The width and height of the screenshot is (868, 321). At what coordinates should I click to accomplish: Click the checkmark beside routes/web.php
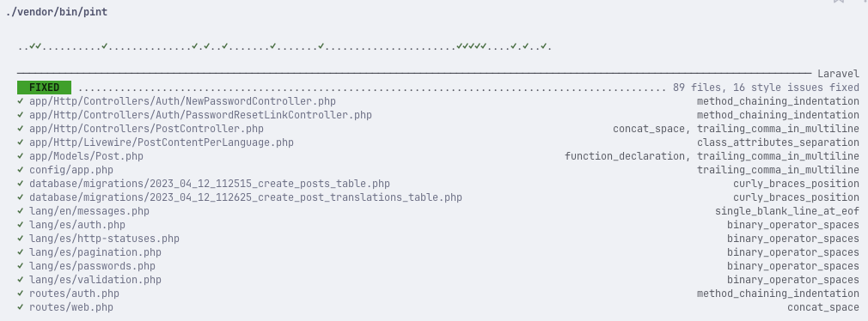21,307
